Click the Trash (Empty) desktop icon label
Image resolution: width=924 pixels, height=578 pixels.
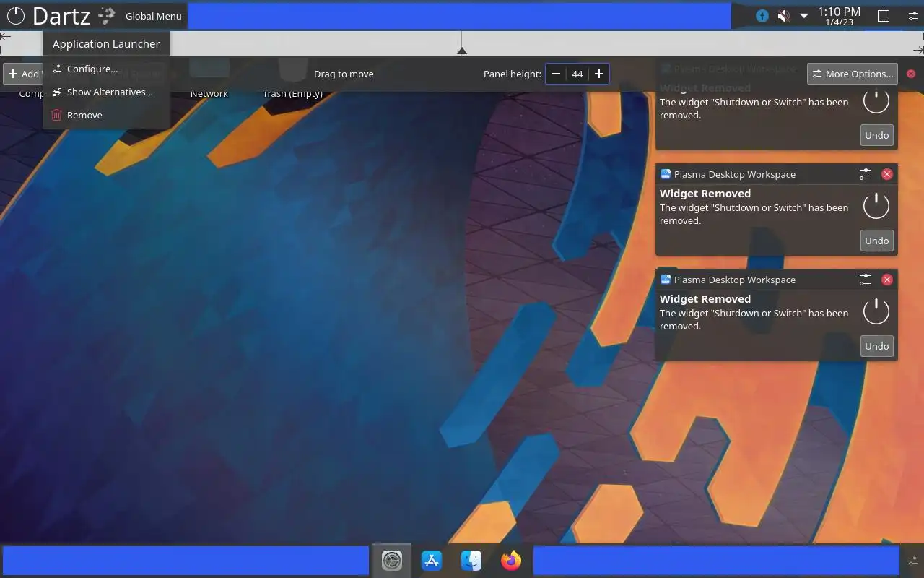pos(292,94)
